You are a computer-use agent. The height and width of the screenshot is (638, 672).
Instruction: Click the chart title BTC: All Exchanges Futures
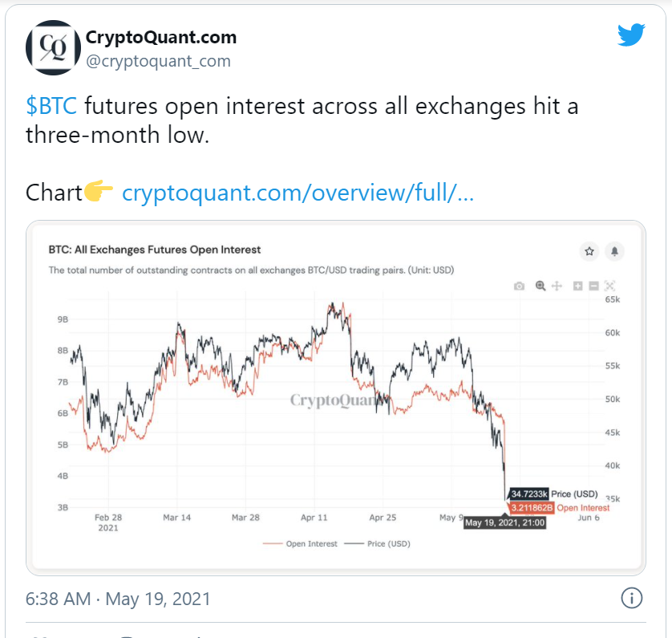155,250
